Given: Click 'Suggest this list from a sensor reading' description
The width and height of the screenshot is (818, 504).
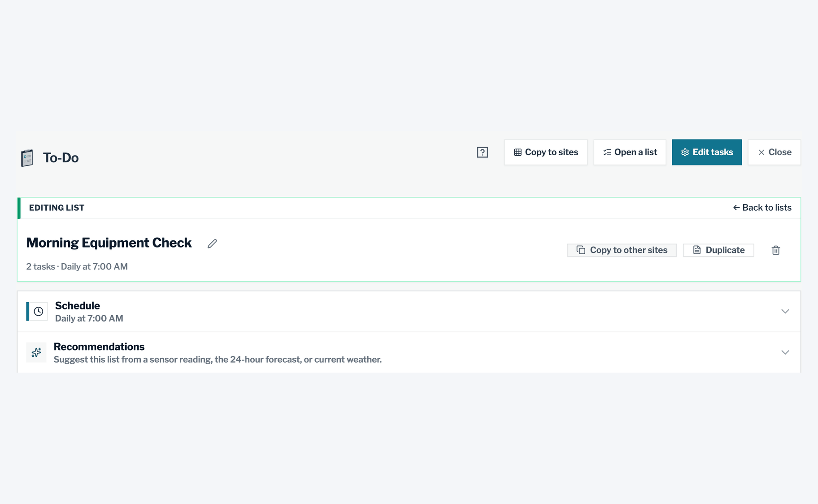Looking at the screenshot, I should coord(218,360).
